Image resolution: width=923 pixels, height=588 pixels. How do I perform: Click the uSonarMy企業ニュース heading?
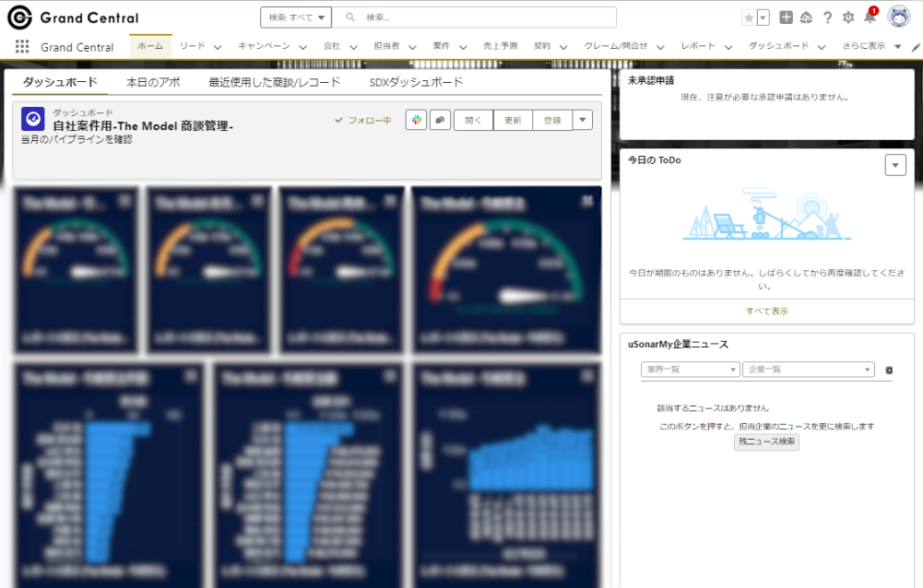click(678, 345)
